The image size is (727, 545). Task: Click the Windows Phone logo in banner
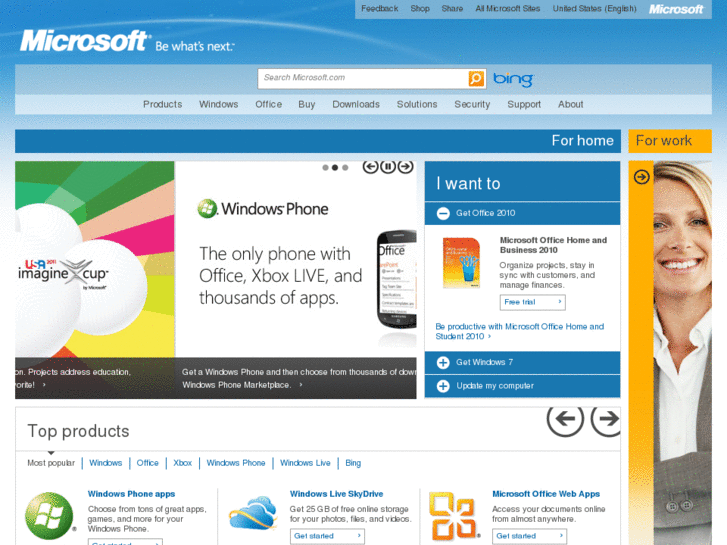263,209
